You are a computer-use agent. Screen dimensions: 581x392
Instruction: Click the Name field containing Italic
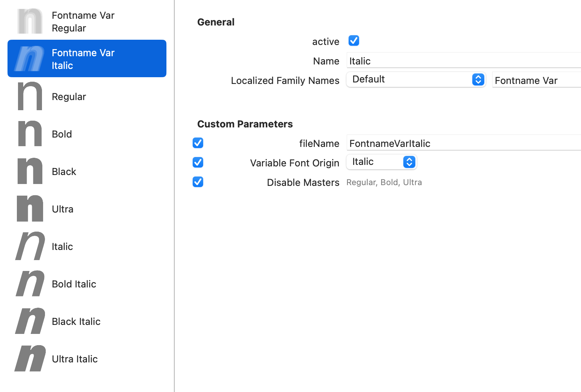coord(463,61)
